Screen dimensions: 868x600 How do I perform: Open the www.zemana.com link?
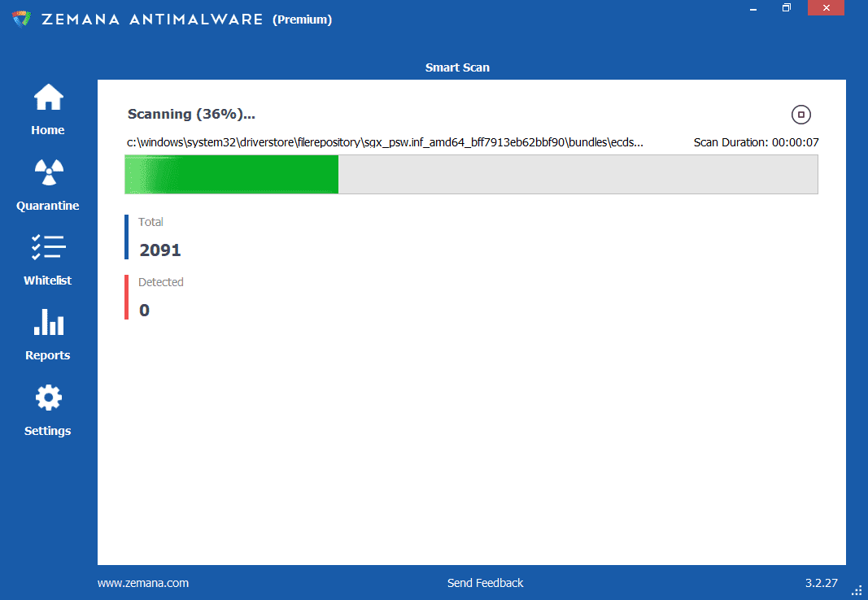tap(143, 583)
